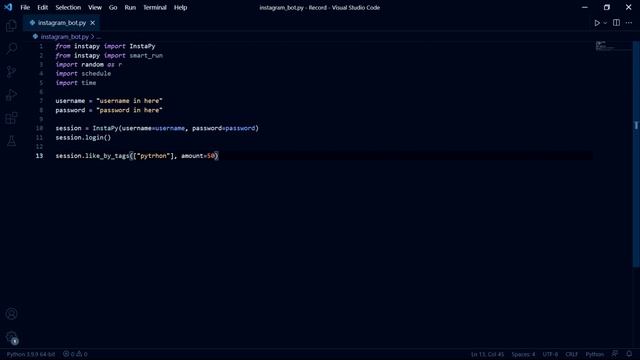Open the Testing flask view

[x=11, y=141]
